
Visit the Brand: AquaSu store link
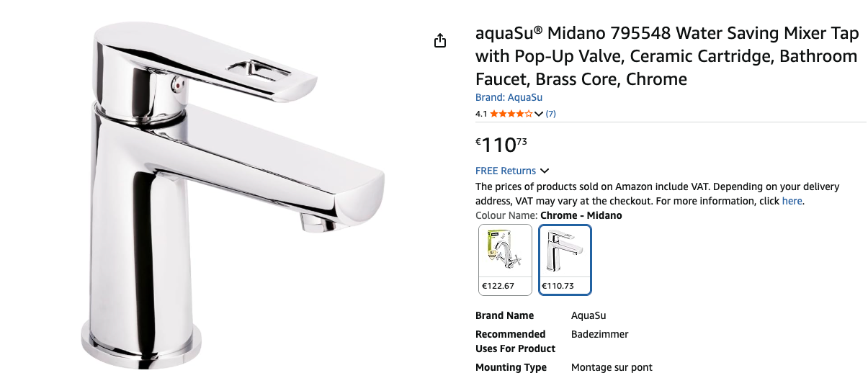(x=509, y=97)
